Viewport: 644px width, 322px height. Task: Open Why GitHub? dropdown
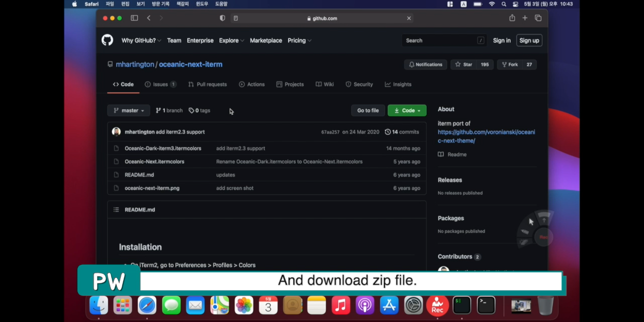[x=141, y=40]
